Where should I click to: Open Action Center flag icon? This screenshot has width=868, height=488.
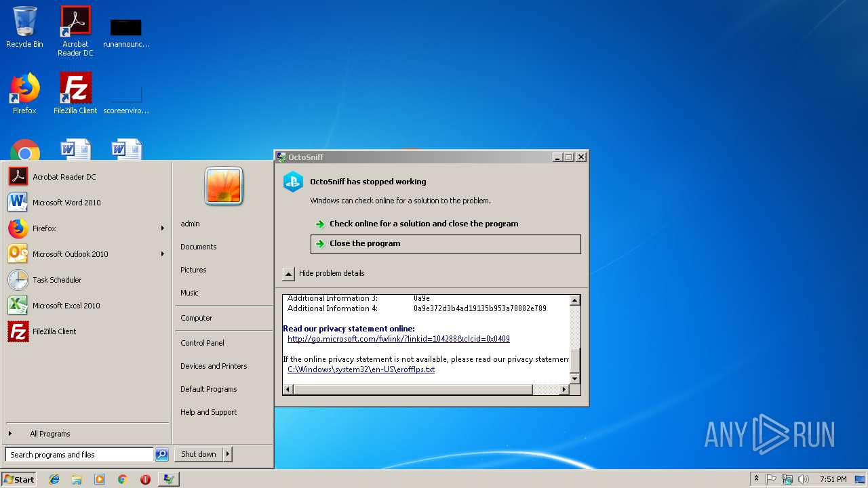[771, 479]
